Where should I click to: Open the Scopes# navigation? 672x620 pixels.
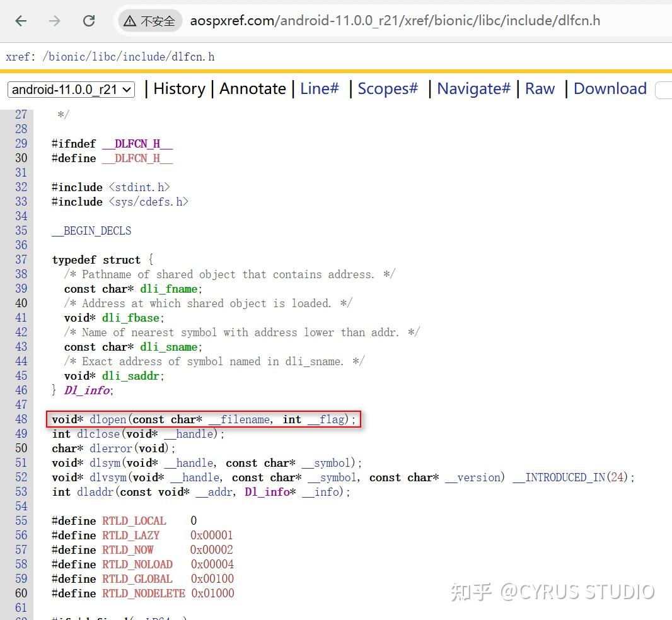click(386, 89)
